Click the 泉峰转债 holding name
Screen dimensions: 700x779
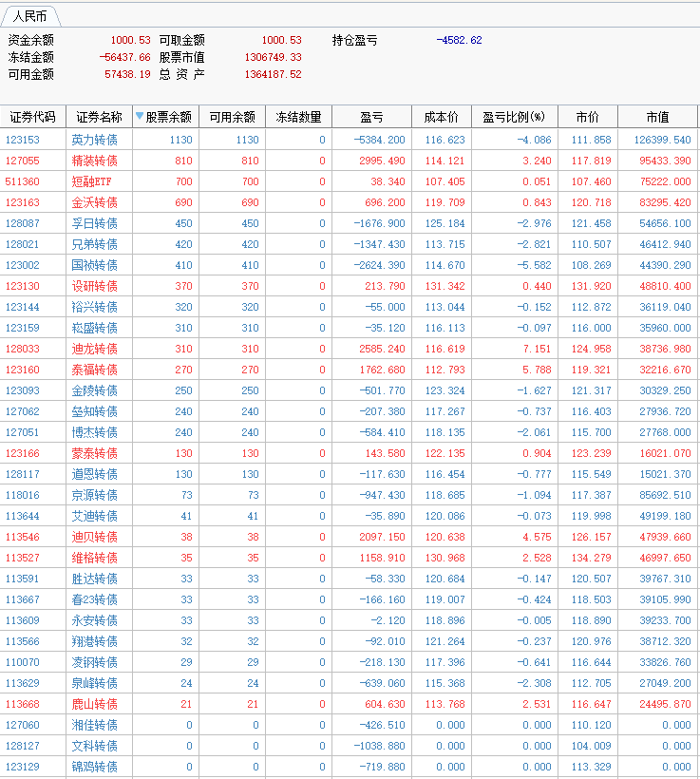[x=94, y=683]
